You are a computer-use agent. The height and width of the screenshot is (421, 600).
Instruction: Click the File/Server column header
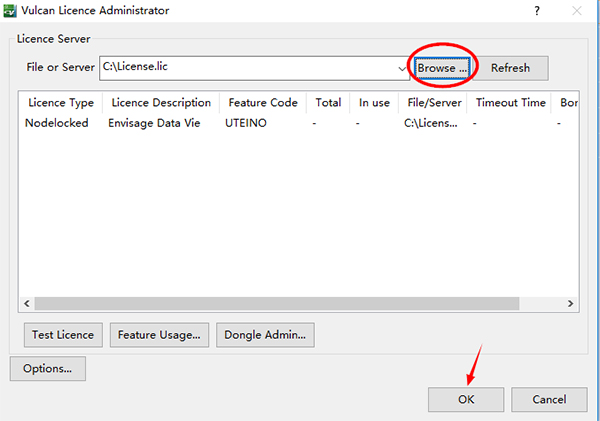(434, 103)
